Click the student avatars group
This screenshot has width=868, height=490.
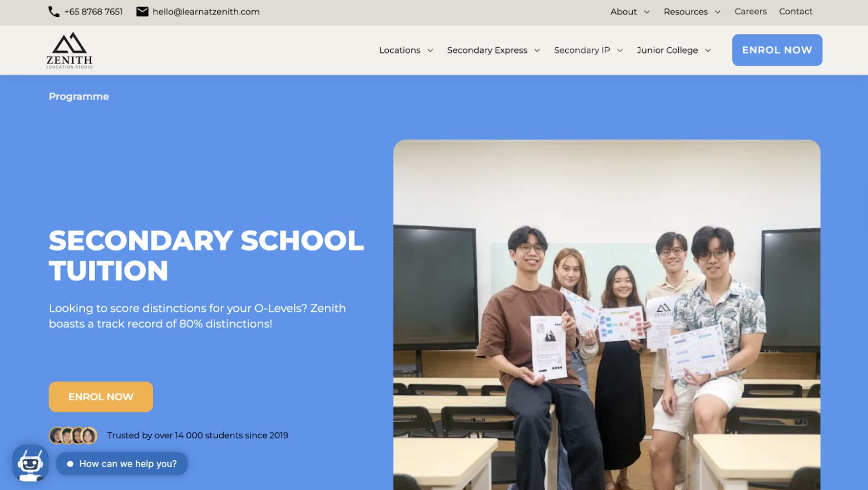(x=73, y=435)
